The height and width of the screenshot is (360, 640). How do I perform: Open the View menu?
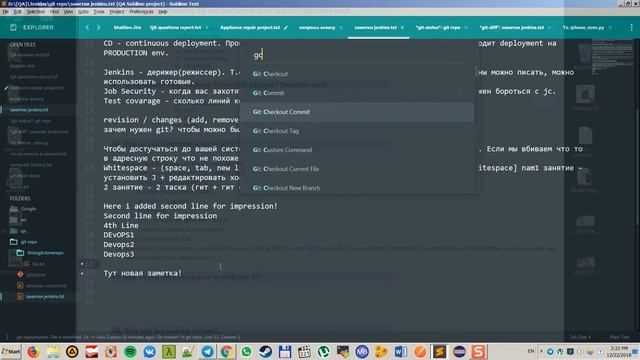(68, 12)
